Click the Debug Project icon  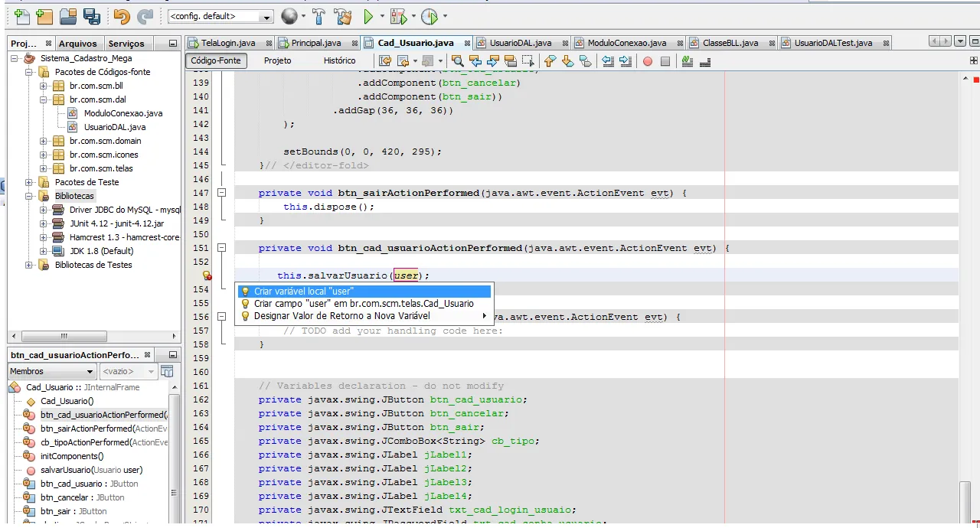tap(398, 16)
